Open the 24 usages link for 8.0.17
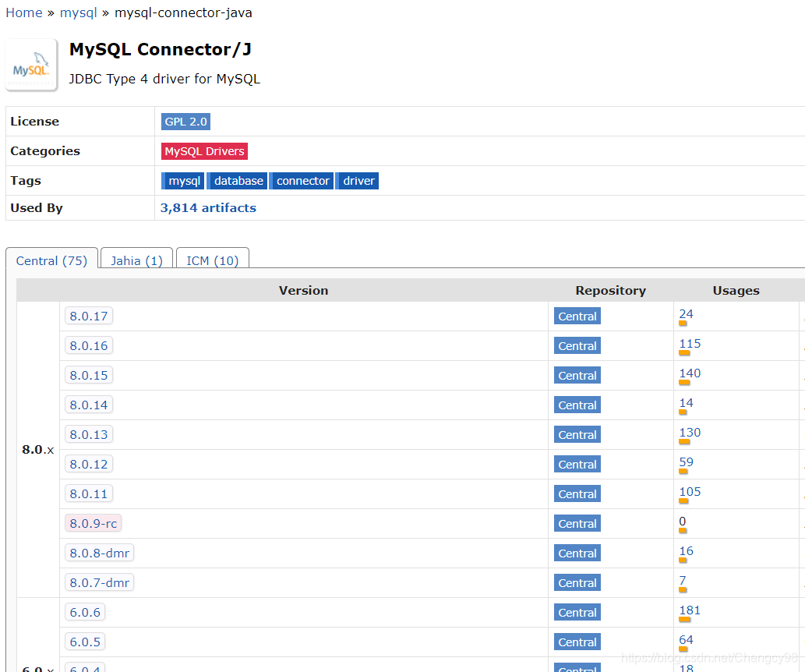This screenshot has height=672, width=805. (x=686, y=314)
